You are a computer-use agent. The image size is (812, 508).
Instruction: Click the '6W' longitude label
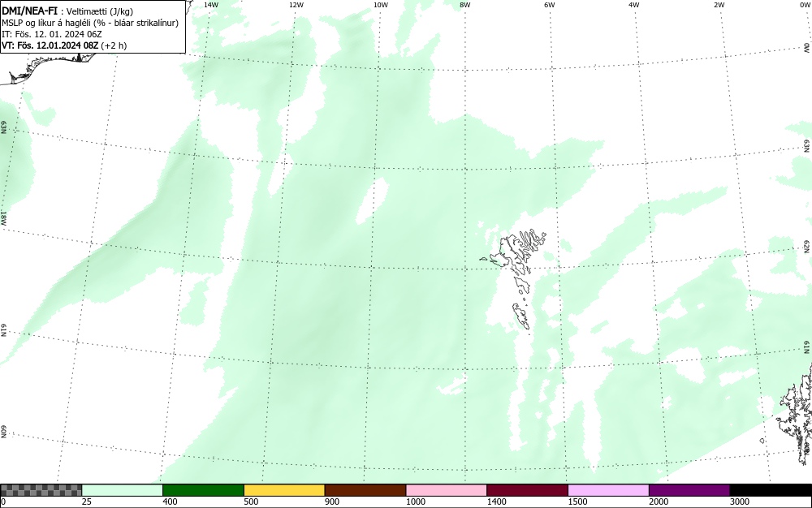[550, 5]
